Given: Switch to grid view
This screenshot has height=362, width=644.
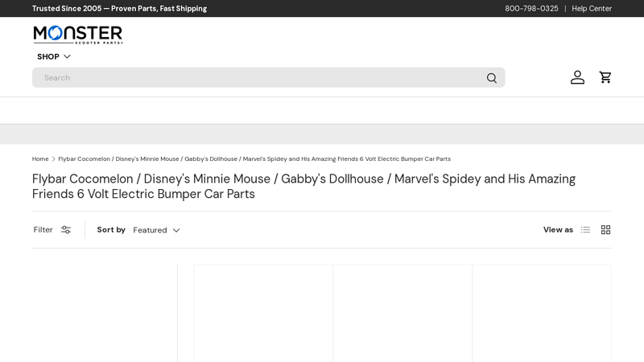Looking at the screenshot, I should [x=606, y=230].
